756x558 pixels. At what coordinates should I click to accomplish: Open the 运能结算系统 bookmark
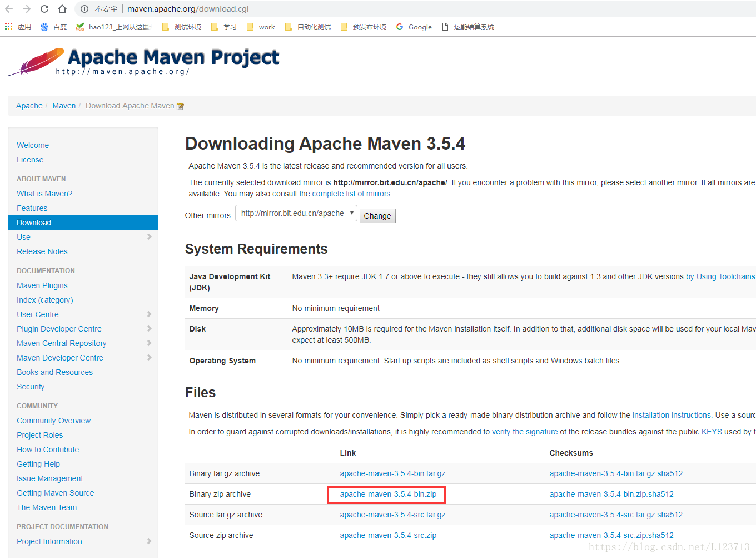(467, 27)
